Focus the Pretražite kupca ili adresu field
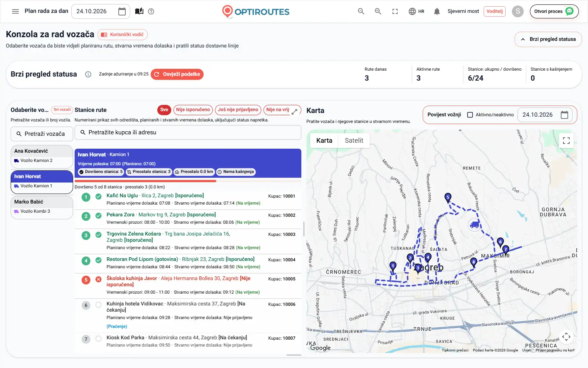Viewport: 588px width, 368px height. [188, 132]
